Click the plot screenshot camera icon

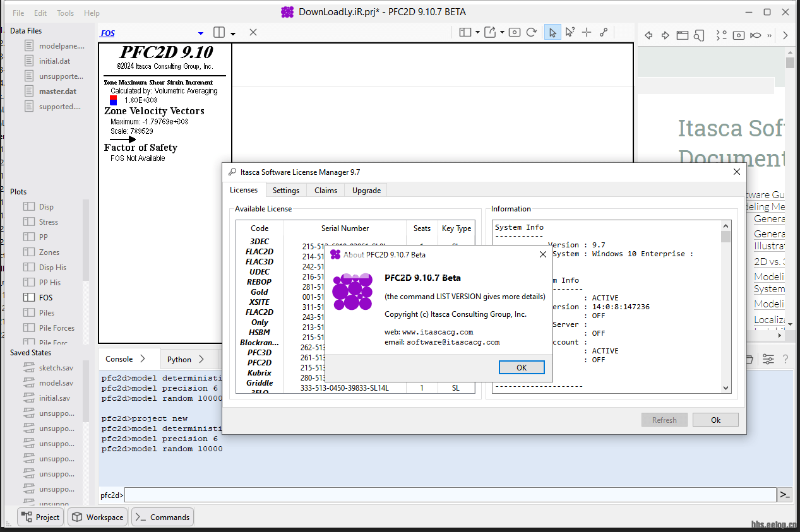[x=515, y=32]
